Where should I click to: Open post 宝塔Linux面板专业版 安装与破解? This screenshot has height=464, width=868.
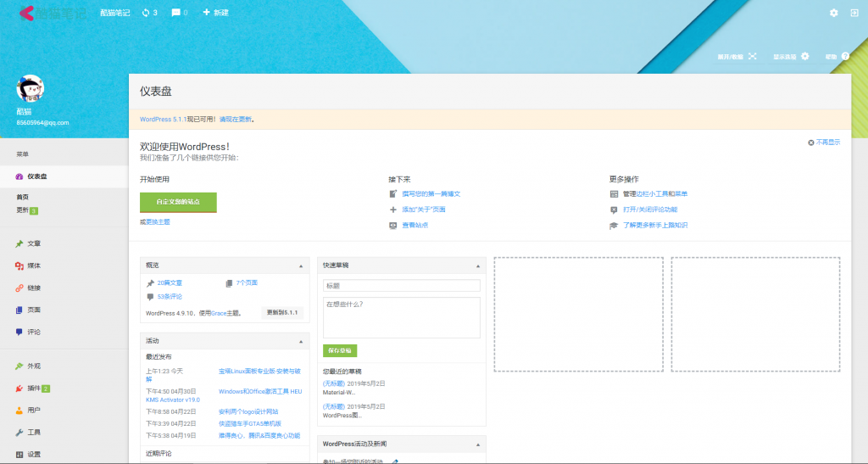pyautogui.click(x=259, y=372)
